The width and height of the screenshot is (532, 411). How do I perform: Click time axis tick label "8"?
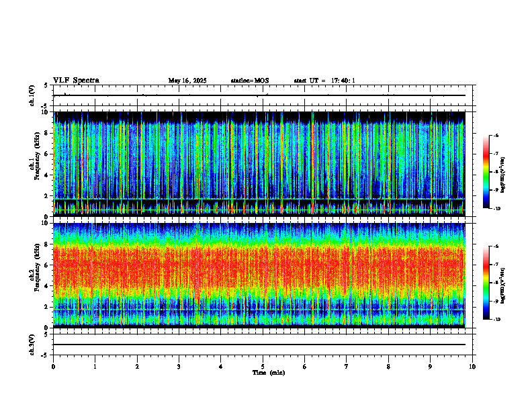(x=388, y=367)
